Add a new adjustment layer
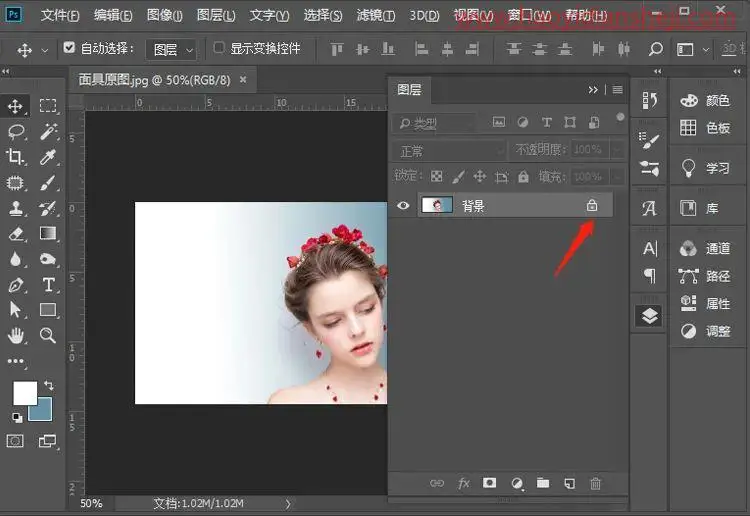750x516 pixels. point(517,483)
